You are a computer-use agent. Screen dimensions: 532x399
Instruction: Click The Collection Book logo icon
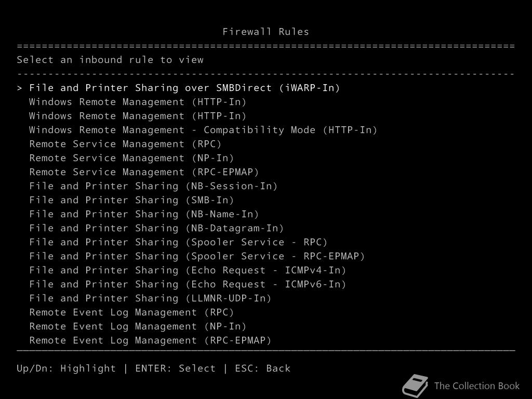point(415,386)
